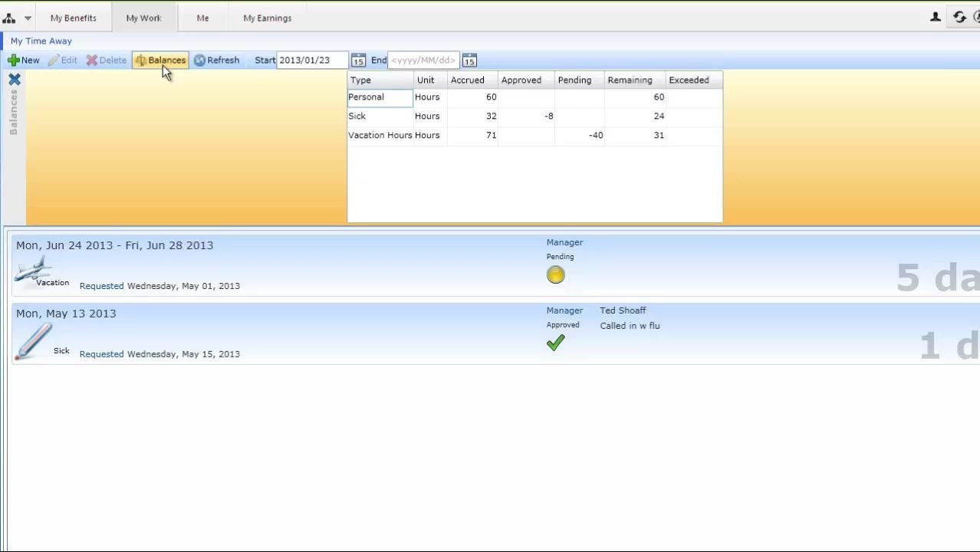
Task: Select the Vacation Hours balance row
Action: point(534,136)
